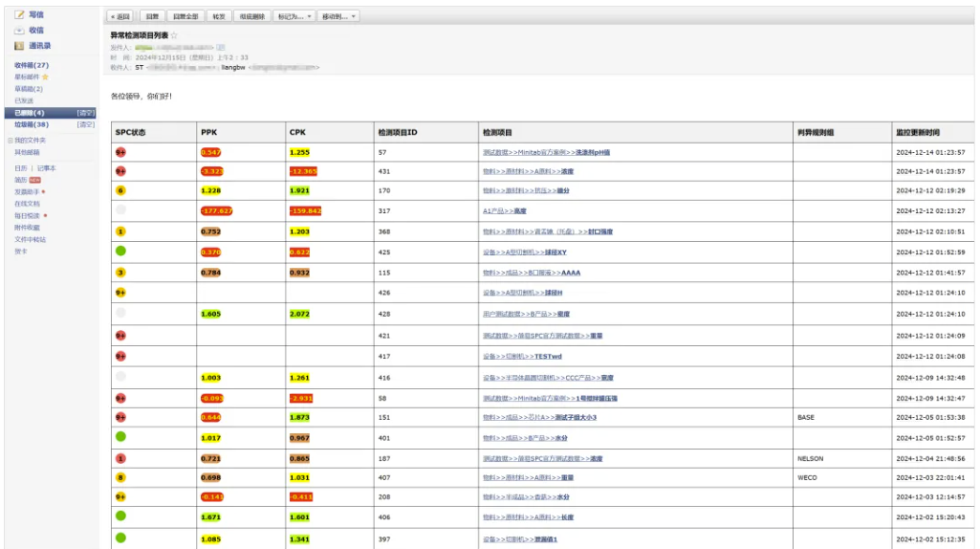
Task: Open the 收件箱(27) inbox folder
Action: coord(32,65)
